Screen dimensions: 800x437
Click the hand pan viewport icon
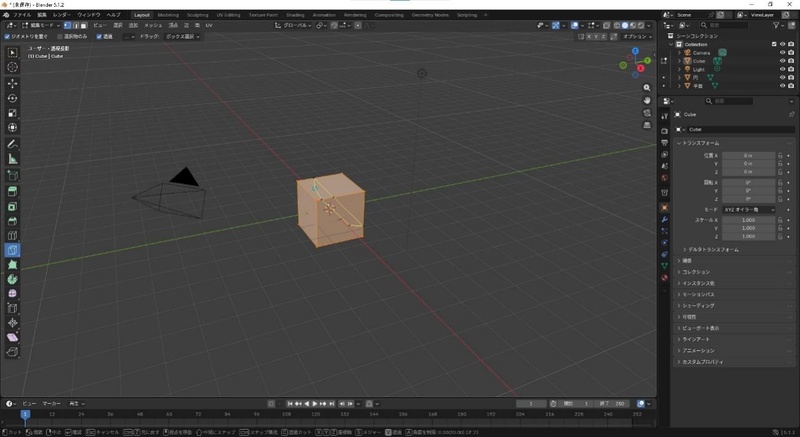647,100
